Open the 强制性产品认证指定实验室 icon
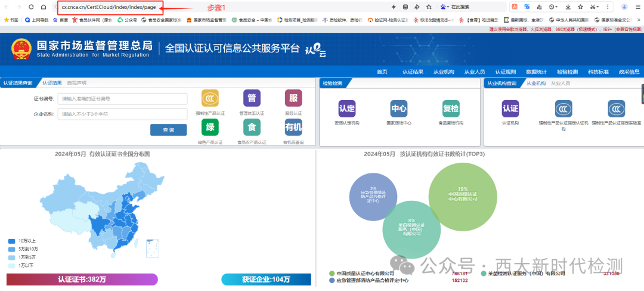 (x=617, y=109)
